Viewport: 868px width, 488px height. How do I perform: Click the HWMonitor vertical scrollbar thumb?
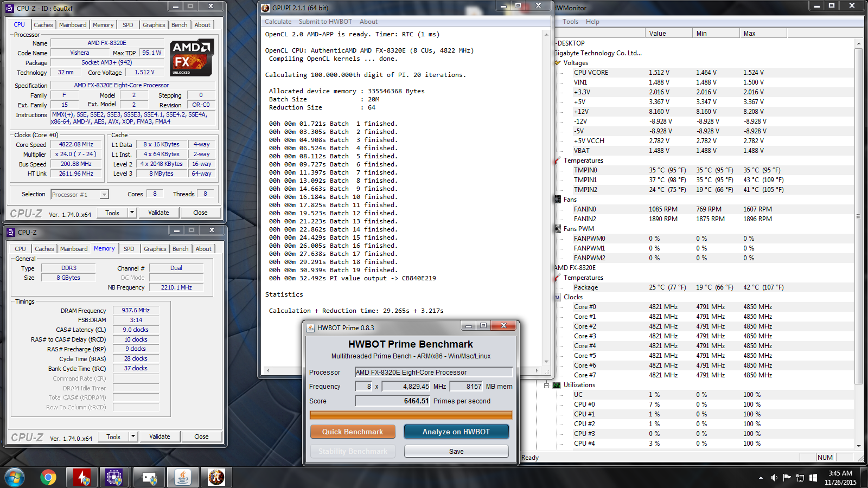point(858,216)
